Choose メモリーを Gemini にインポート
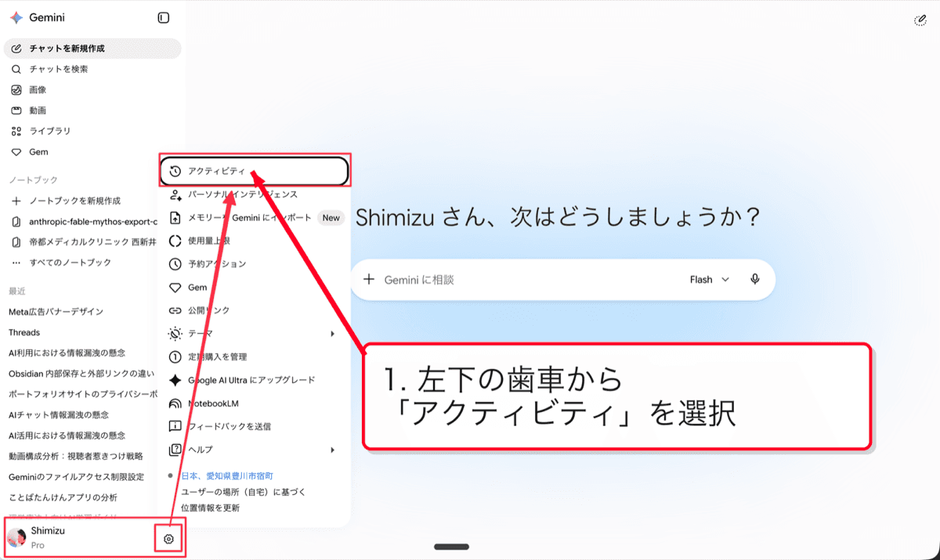This screenshot has width=940, height=560. pos(255,218)
